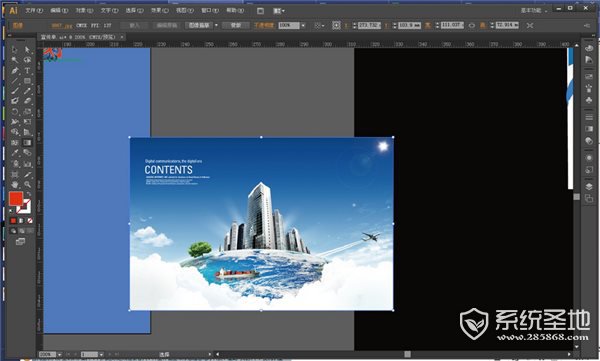Image resolution: width=600 pixels, height=361 pixels.
Task: Select the Hand tool
Action: [x=15, y=185]
